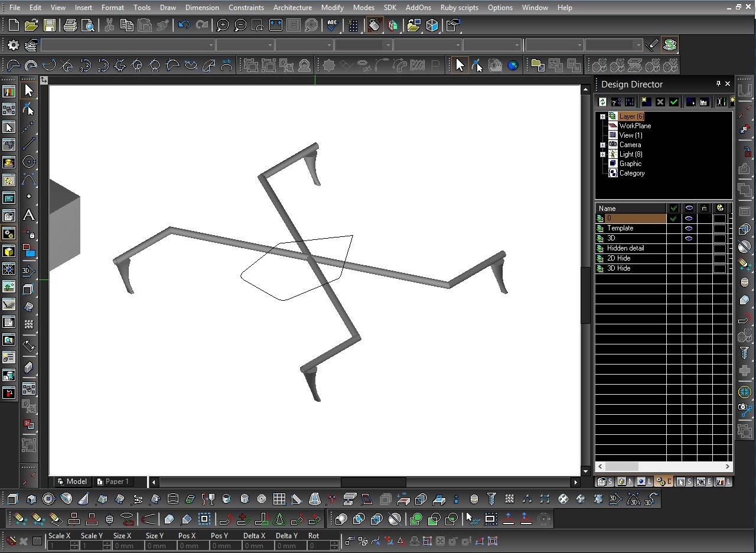Open settings gear icon in property toolbar
The height and width of the screenshot is (553, 756).
[13, 45]
